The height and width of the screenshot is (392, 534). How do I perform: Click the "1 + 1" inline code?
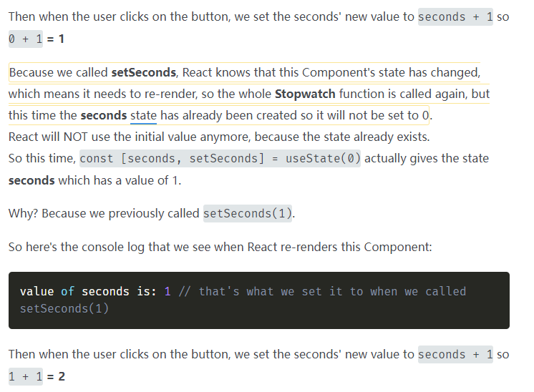click(x=25, y=376)
